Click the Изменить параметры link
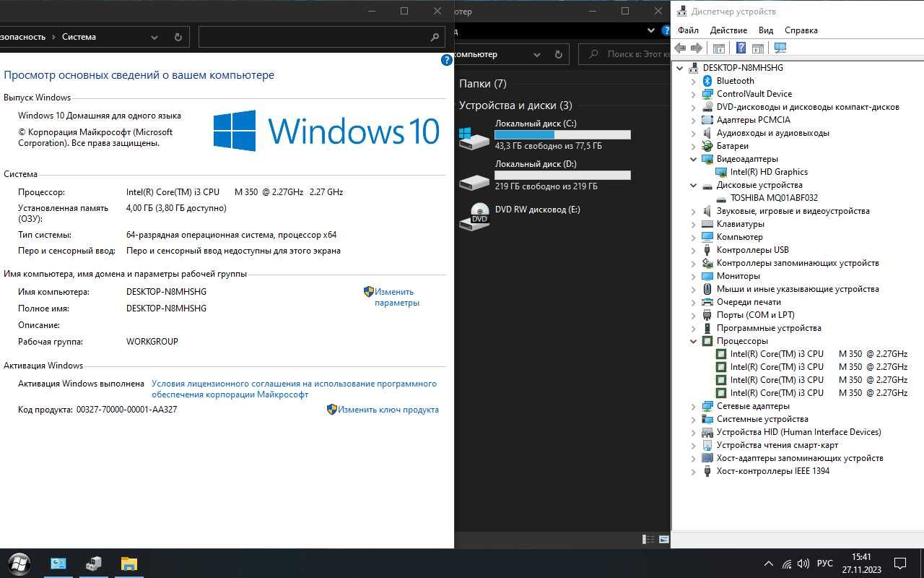924x578 pixels. 396,297
